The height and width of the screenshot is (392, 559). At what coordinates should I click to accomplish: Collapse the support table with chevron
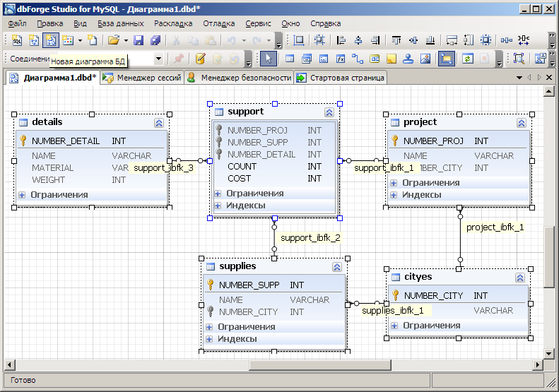click(x=329, y=112)
